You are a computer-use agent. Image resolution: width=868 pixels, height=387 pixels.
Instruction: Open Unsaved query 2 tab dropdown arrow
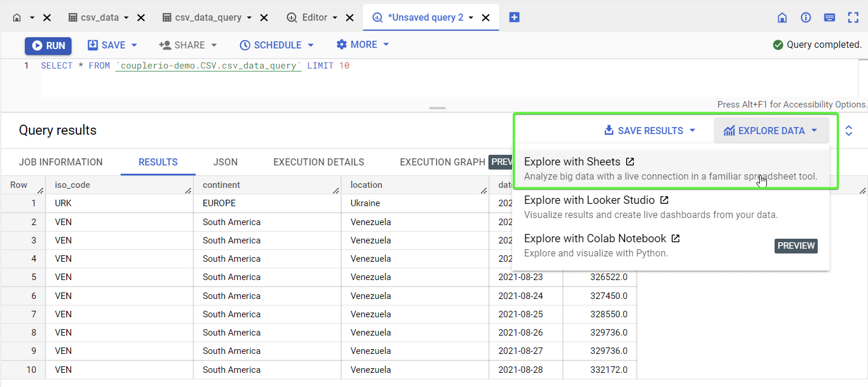click(471, 18)
